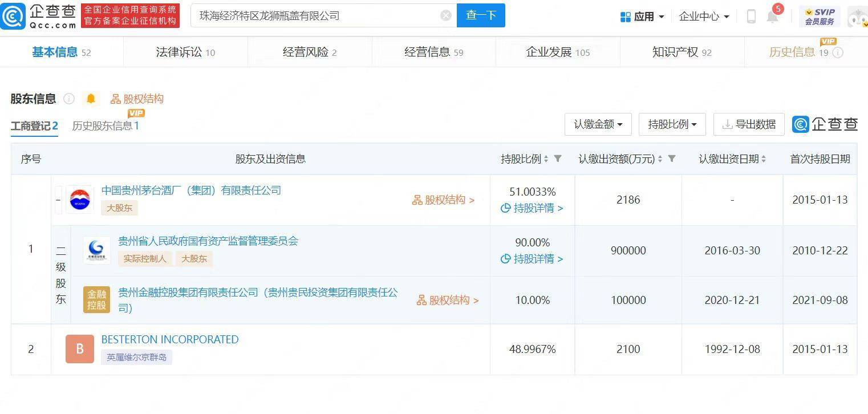Screen dimensions: 868x414
Task: Click the 2021-09-08 first holding date
Action: coord(820,300)
